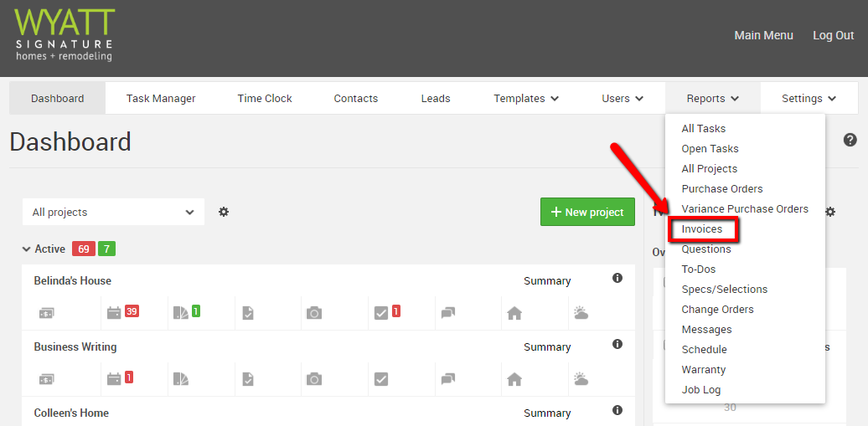The width and height of the screenshot is (868, 426).
Task: Open the calendar icon for Belinda's House
Action: 114,313
